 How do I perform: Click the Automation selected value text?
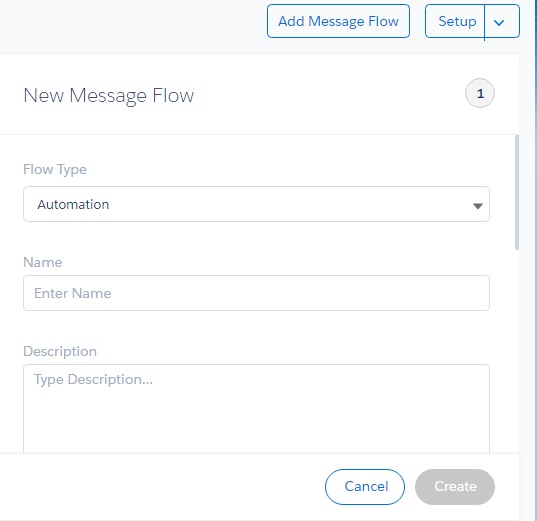(73, 204)
